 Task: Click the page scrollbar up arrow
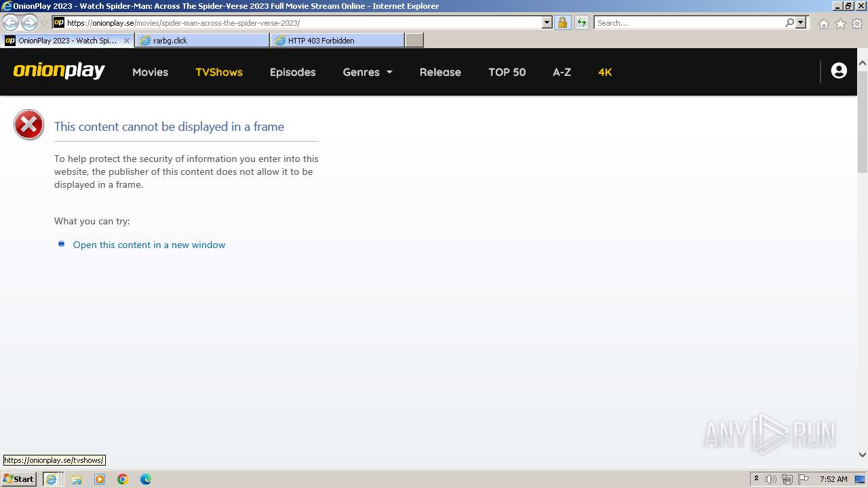(x=863, y=63)
